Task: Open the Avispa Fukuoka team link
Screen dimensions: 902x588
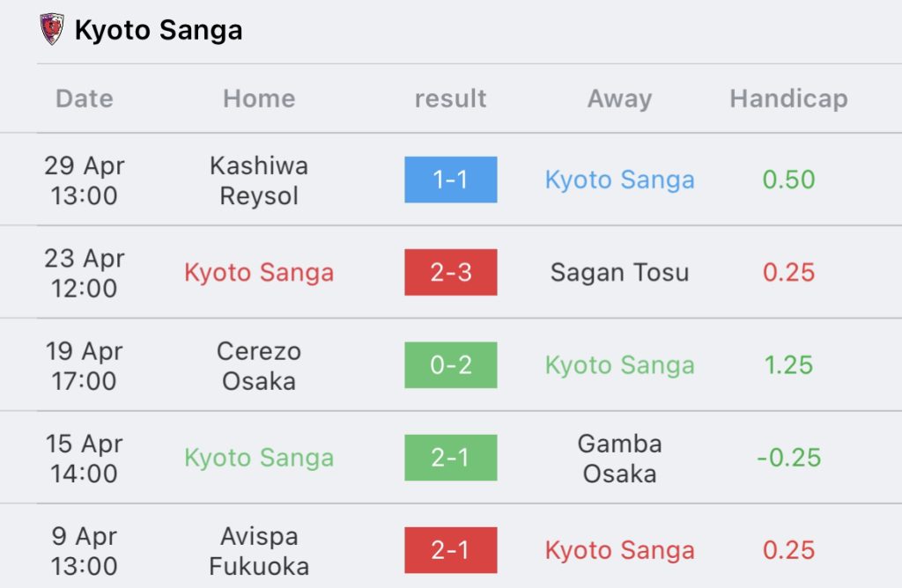Action: [259, 551]
